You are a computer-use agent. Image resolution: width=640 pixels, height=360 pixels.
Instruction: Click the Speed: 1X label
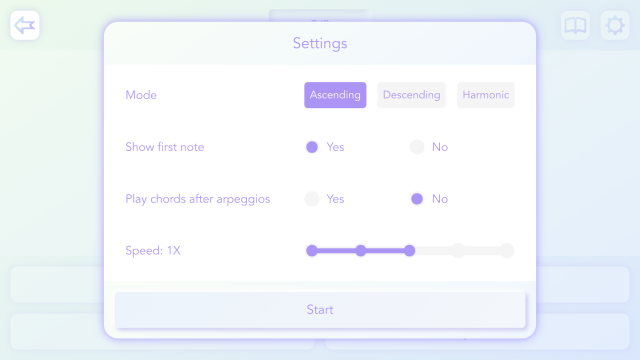pyautogui.click(x=153, y=251)
